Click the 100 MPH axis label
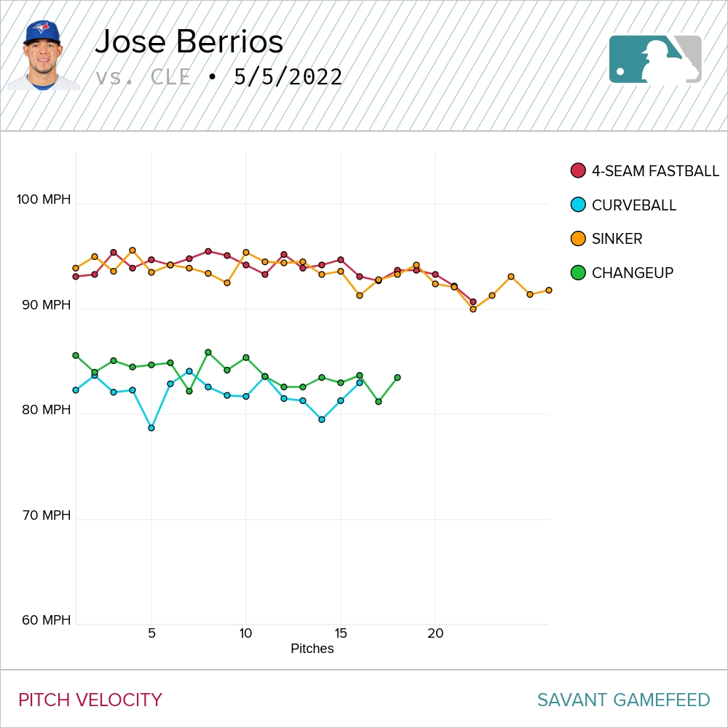This screenshot has width=728, height=728. 44,199
